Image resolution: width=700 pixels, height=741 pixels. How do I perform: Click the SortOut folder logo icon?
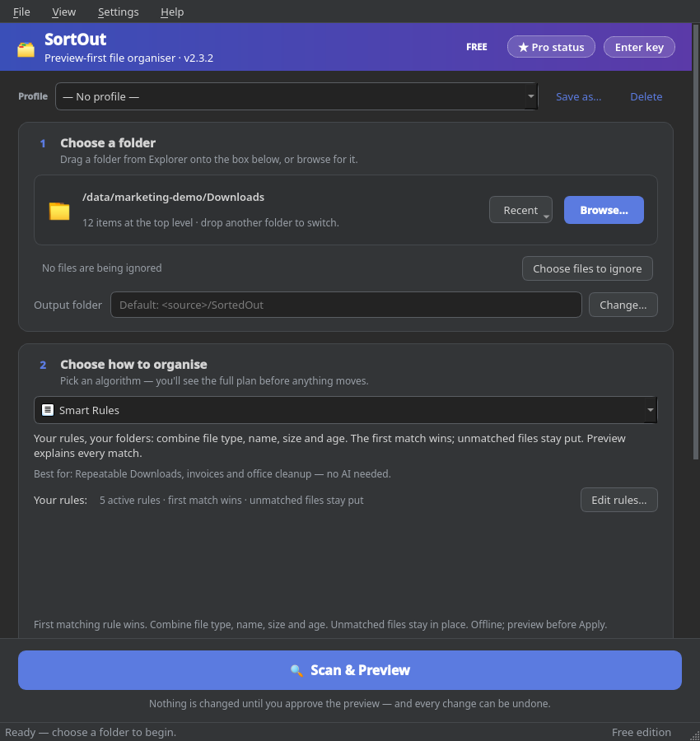click(x=26, y=49)
